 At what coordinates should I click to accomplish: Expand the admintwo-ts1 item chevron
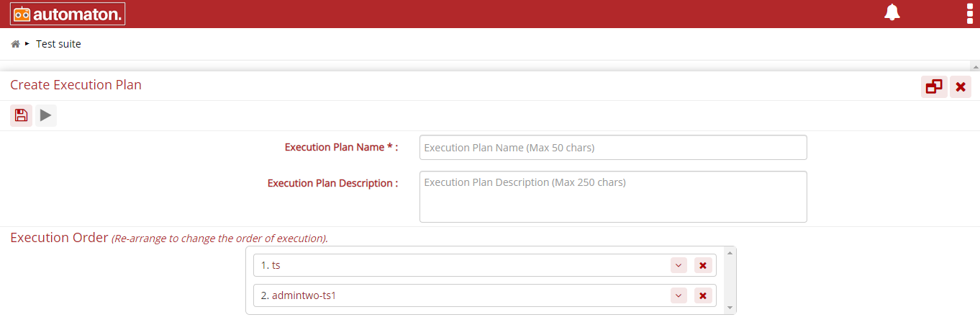pyautogui.click(x=679, y=295)
